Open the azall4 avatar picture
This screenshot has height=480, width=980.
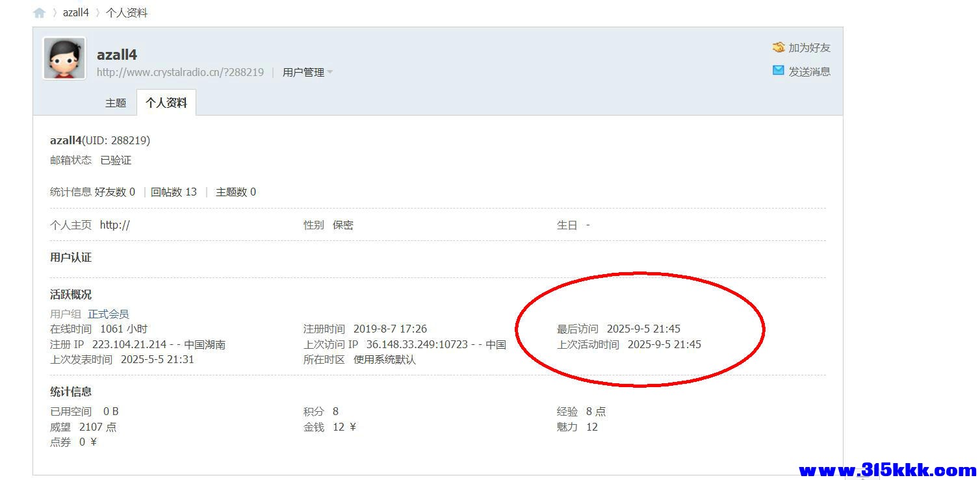(64, 58)
